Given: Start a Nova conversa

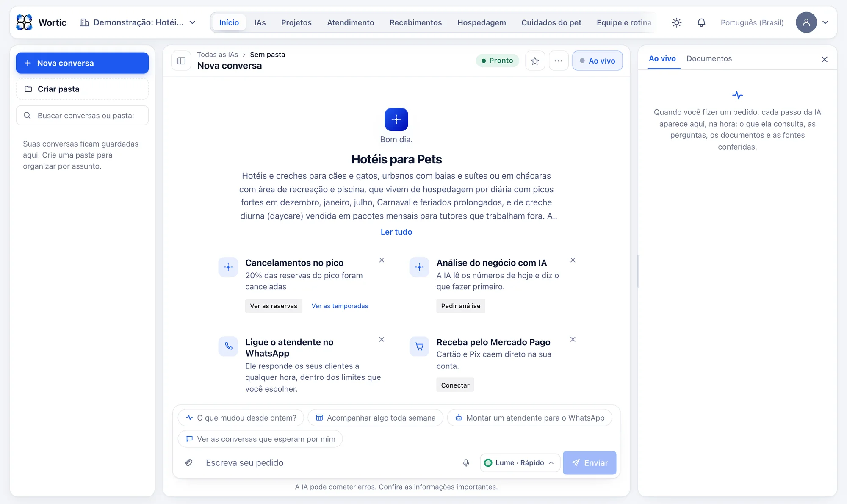Looking at the screenshot, I should coord(82,63).
